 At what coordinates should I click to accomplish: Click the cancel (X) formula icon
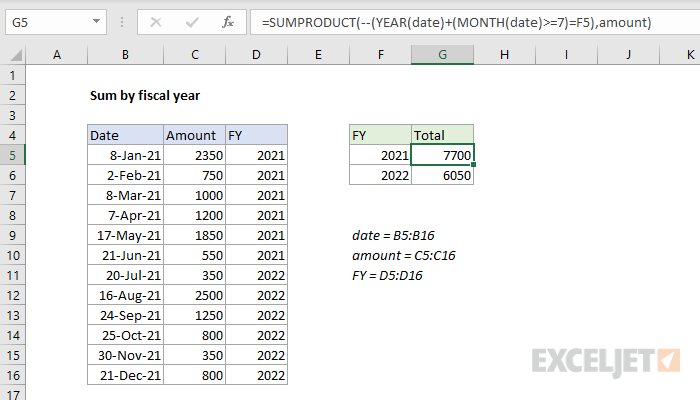pyautogui.click(x=156, y=22)
